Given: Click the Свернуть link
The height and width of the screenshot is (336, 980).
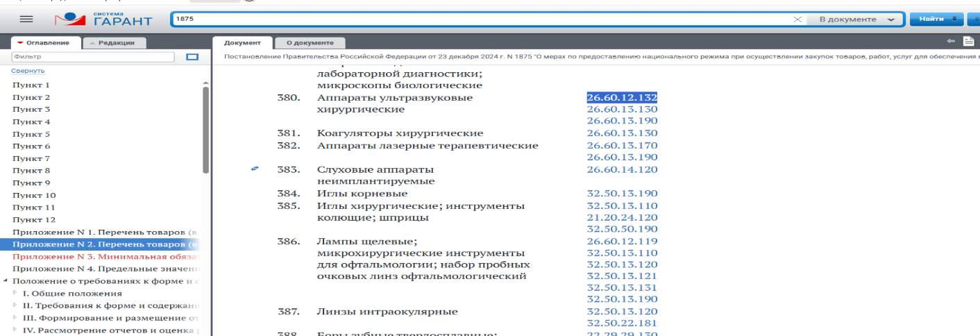Looking at the screenshot, I should tap(28, 71).
